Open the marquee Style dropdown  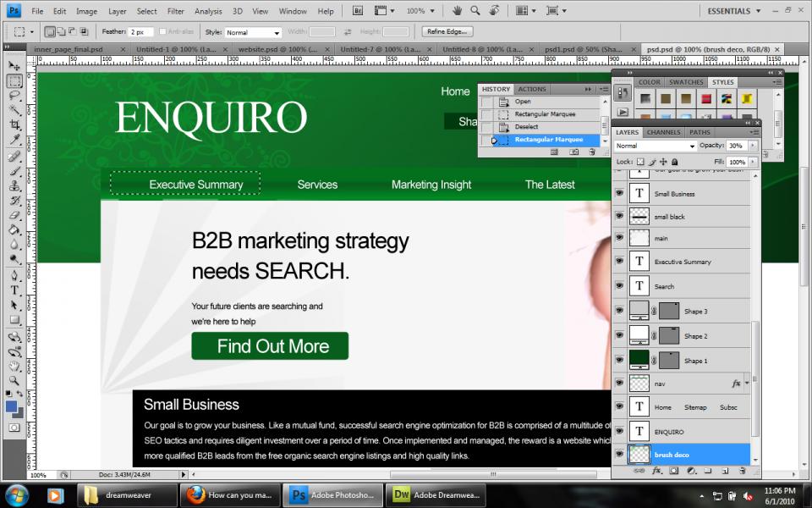(x=253, y=32)
